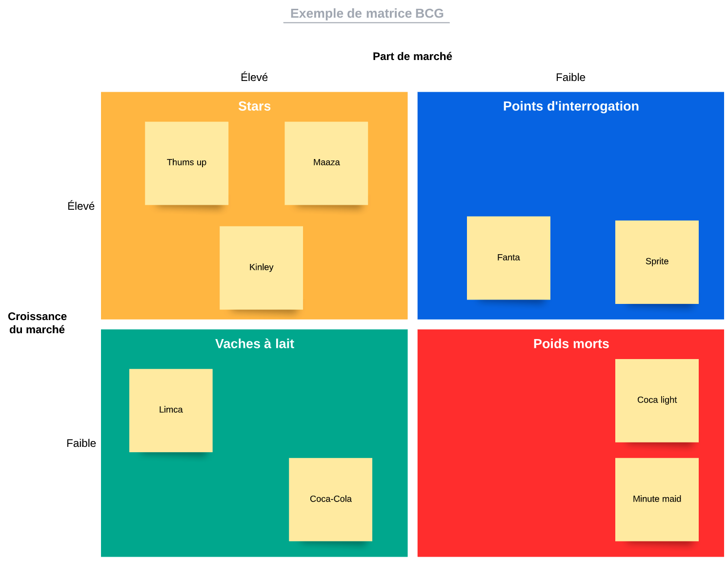Select the Élevé label beside the Stars quadrant
Viewport: 728px width, 562px height.
pyautogui.click(x=81, y=206)
